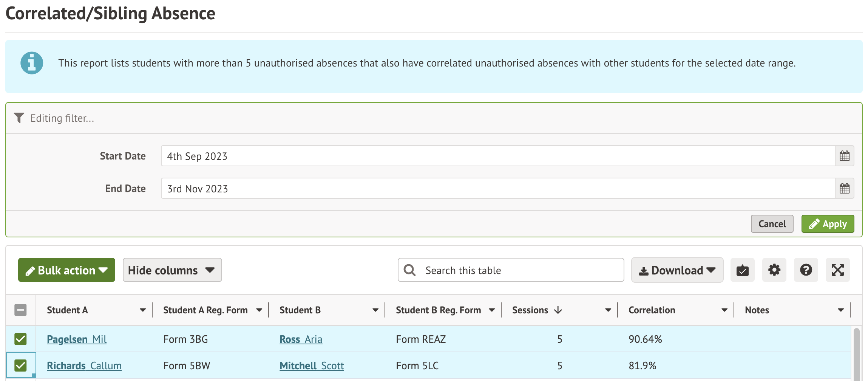The image size is (868, 381).
Task: Toggle the select-all checkbox in table header
Action: 20,310
